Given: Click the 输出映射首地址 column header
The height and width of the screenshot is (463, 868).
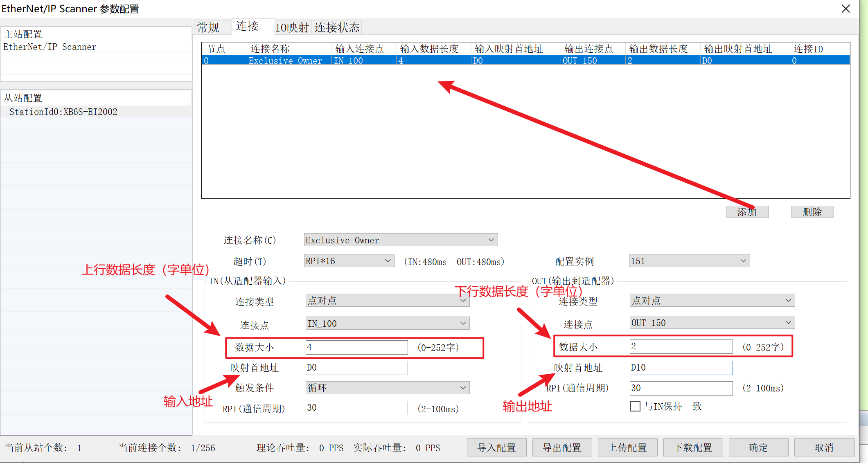Looking at the screenshot, I should pyautogui.click(x=745, y=49).
